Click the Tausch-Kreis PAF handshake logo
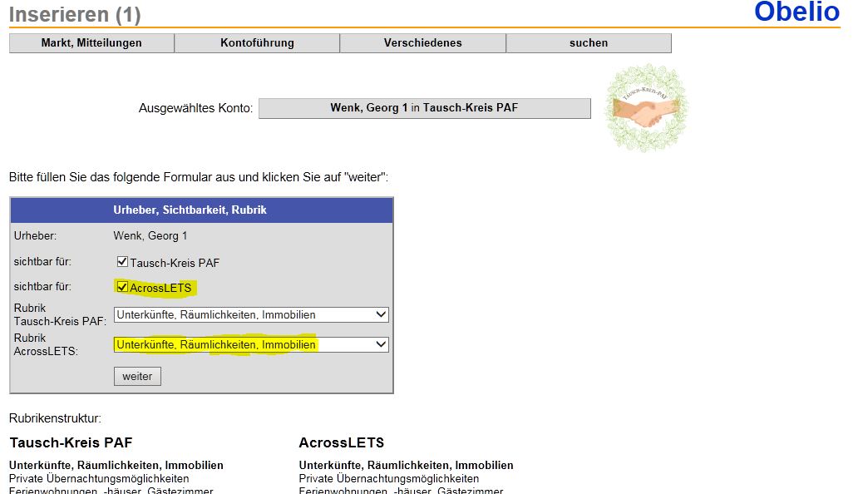The image size is (868, 494). click(646, 109)
